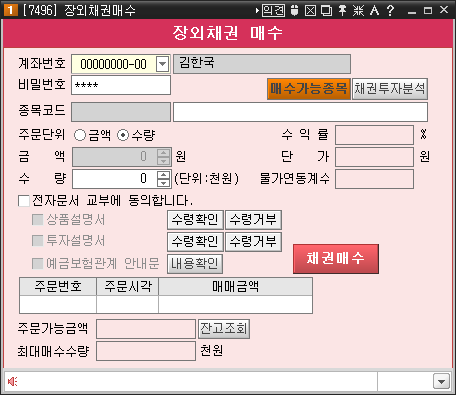This screenshot has height=395, width=456.
Task: Click the 매매금액 column header
Action: pos(236,287)
